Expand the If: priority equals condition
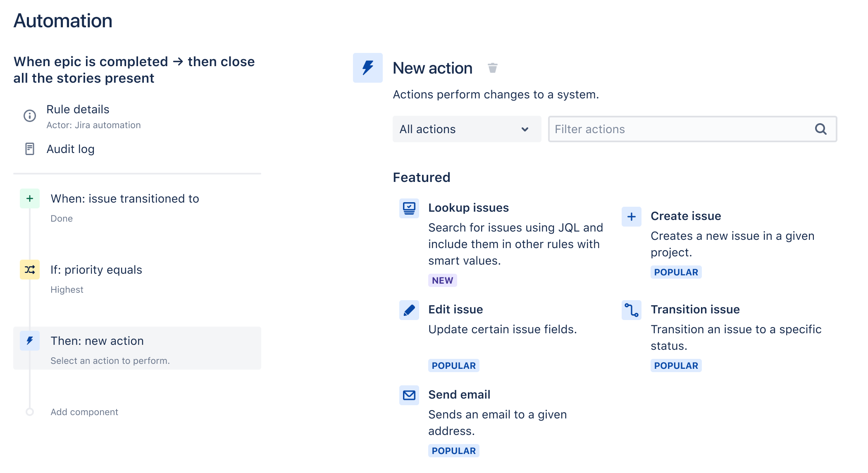868x473 pixels. pos(96,270)
